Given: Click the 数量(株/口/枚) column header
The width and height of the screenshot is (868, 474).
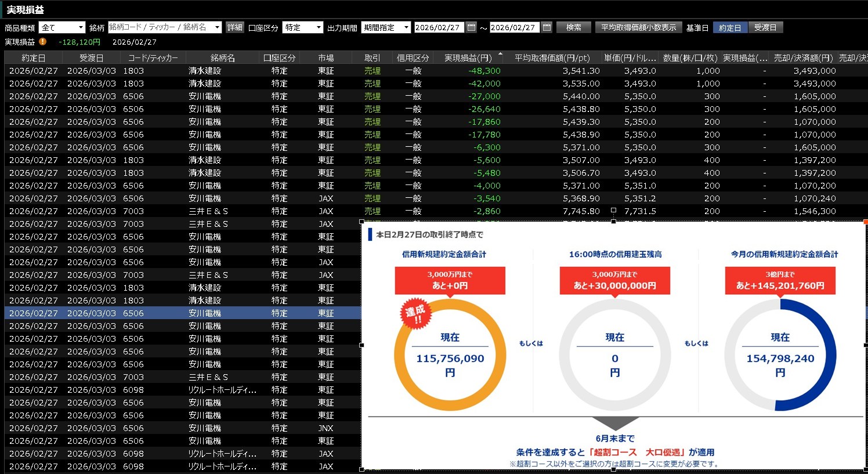Looking at the screenshot, I should click(x=690, y=57).
